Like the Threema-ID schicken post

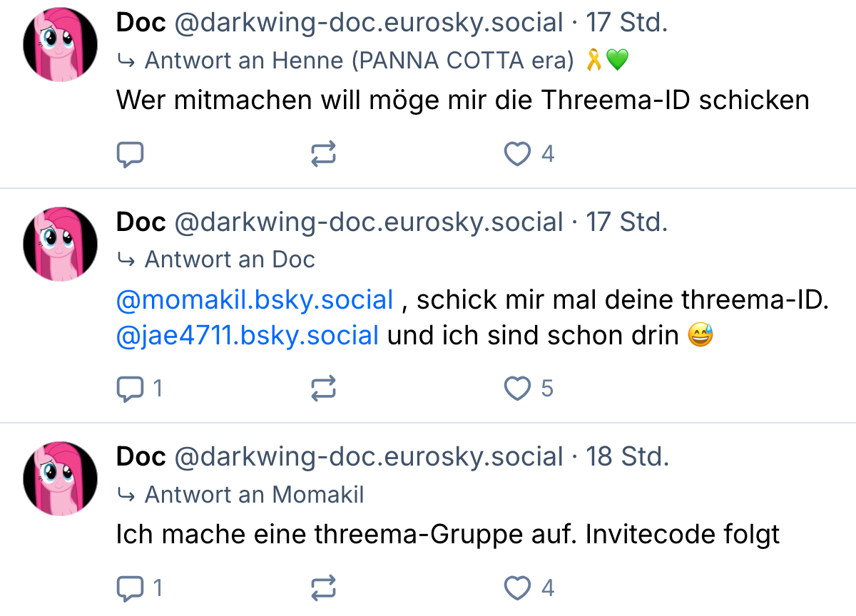tap(518, 154)
